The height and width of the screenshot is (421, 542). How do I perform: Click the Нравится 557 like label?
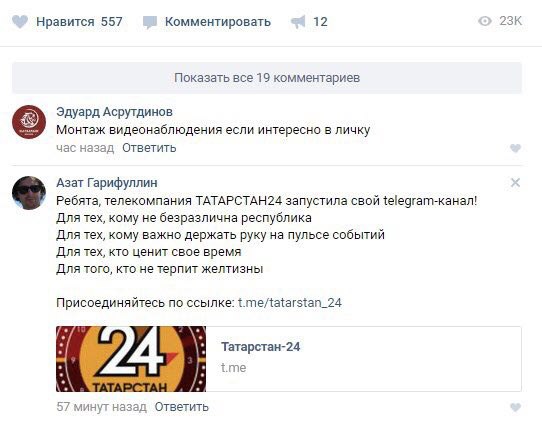[79, 22]
